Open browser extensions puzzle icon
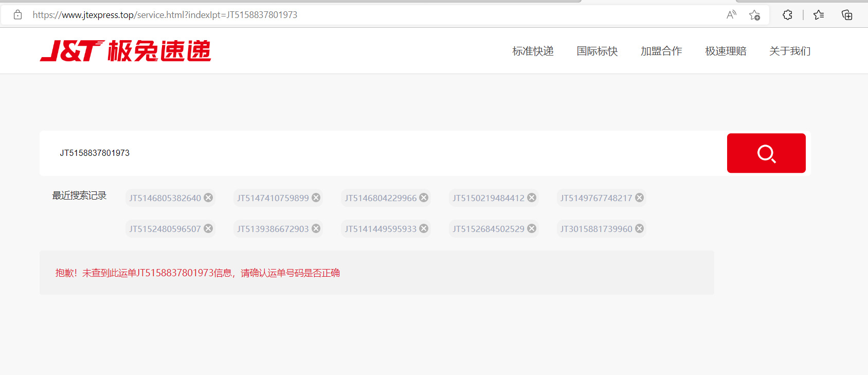Image resolution: width=868 pixels, height=375 pixels. click(x=787, y=15)
